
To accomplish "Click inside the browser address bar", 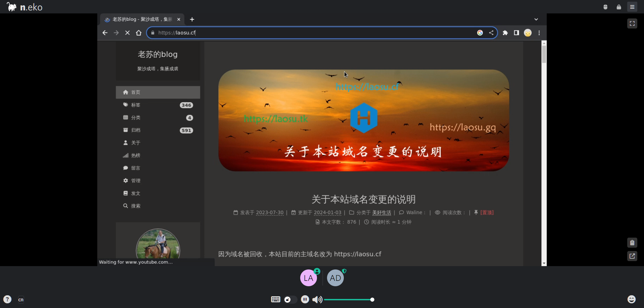I will coord(268,33).
